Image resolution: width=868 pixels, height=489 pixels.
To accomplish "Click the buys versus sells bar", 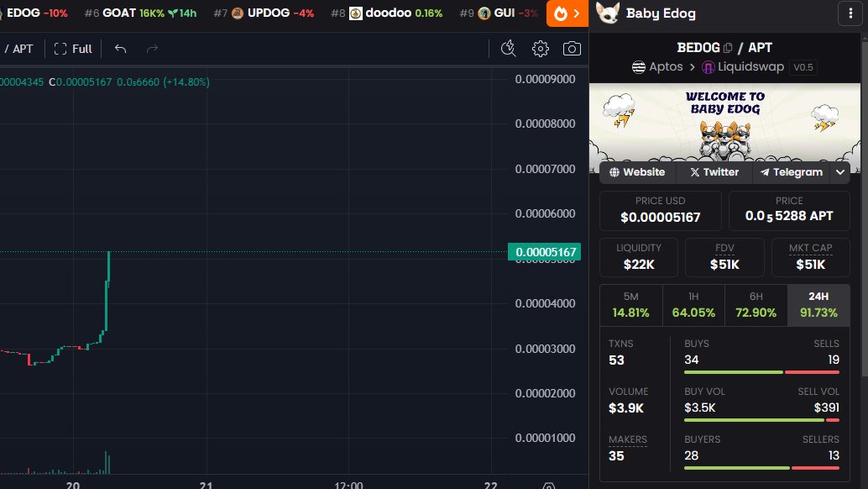I will 761,372.
